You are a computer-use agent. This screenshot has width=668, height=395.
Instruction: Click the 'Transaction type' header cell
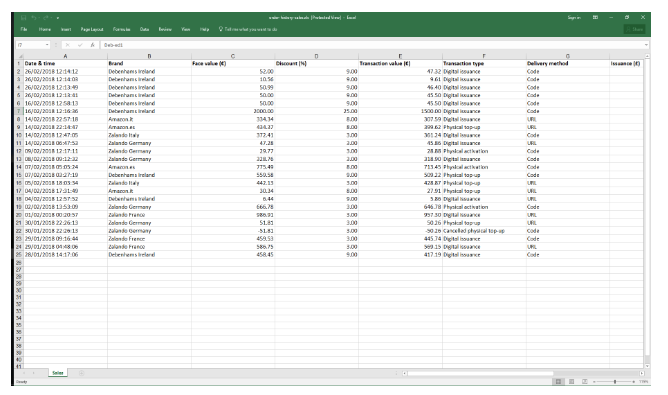(x=484, y=63)
